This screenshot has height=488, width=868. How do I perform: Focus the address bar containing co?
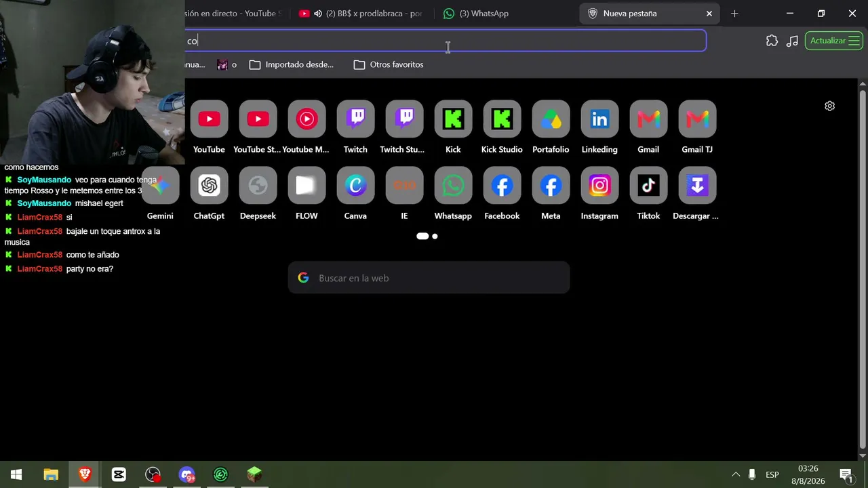tap(445, 41)
